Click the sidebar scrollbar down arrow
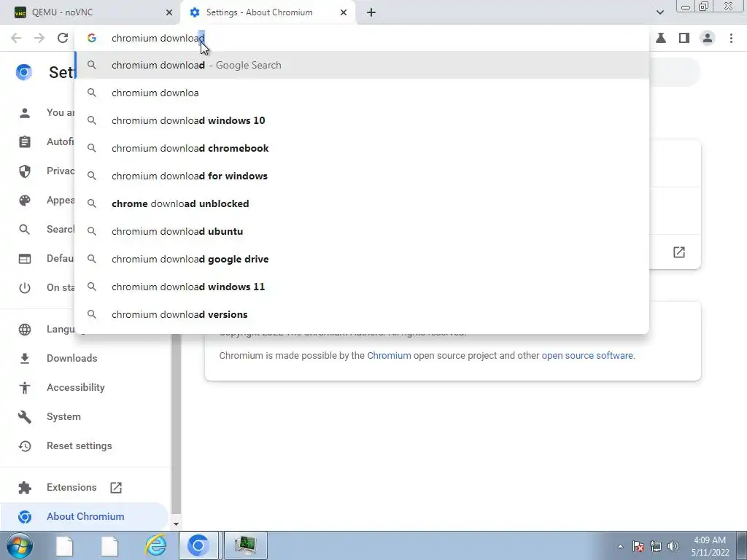Screen dimensions: 747x560 tap(176, 524)
